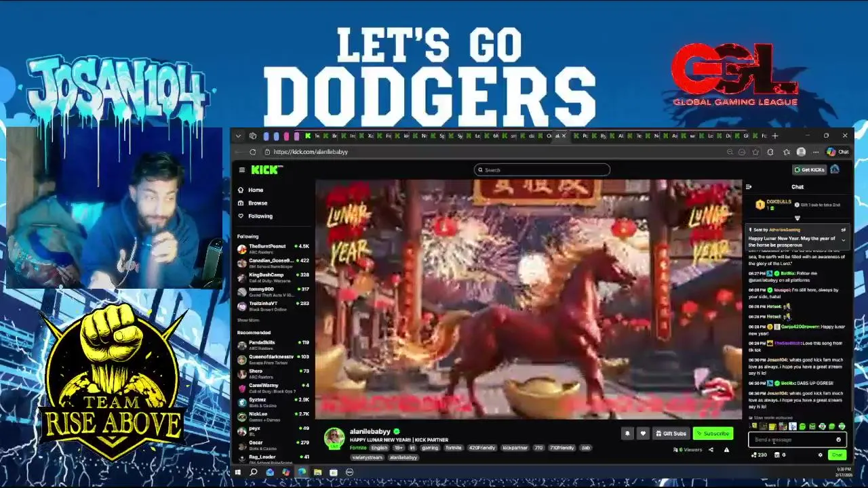The width and height of the screenshot is (868, 488).
Task: Open browser three-dot menu
Action: [x=814, y=152]
